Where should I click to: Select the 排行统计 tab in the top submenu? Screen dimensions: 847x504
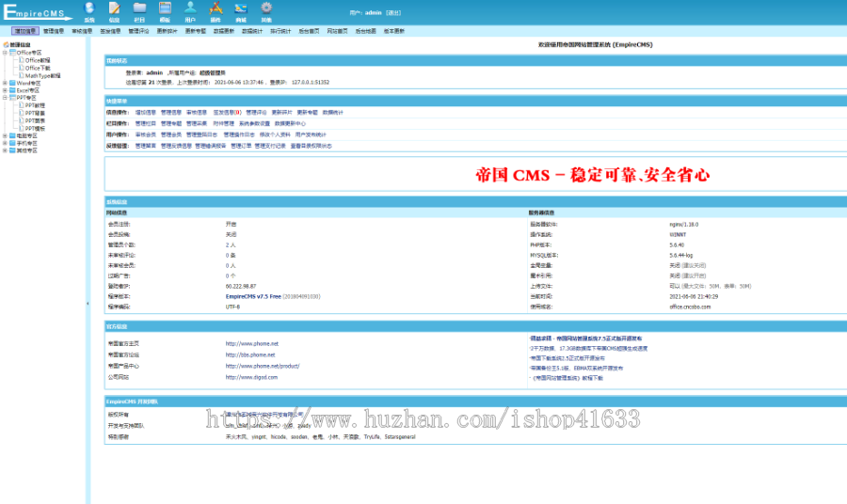tap(280, 31)
